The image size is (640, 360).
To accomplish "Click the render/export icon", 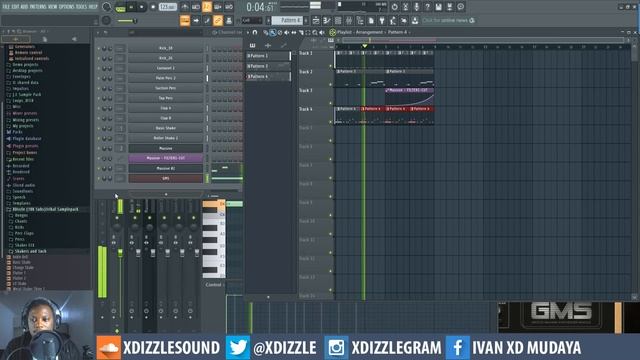I will click(x=449, y=7).
